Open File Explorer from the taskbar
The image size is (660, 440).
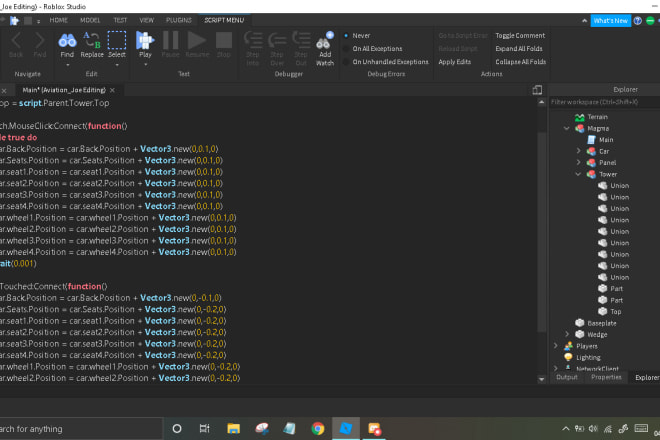(234, 429)
